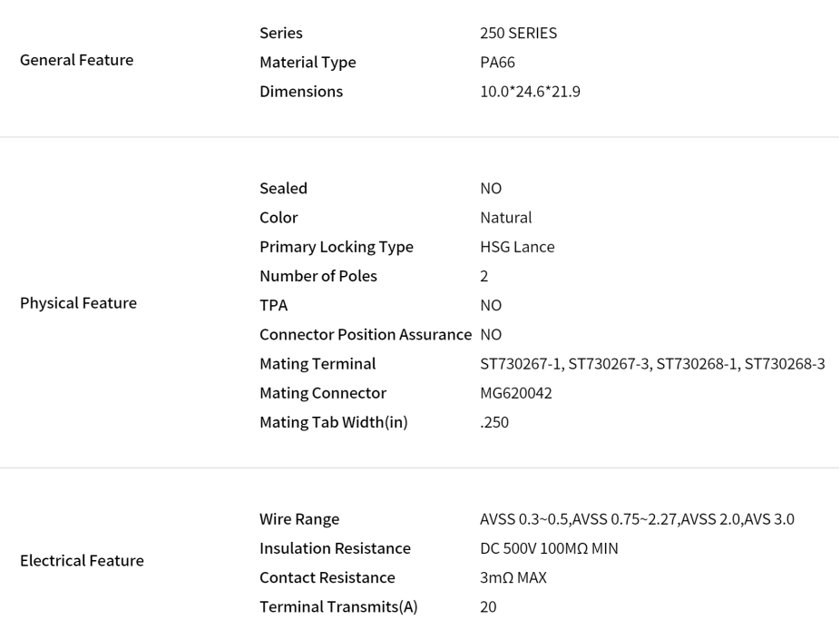
Task: Click the Terminal Transmits(A) label
Action: [x=338, y=607]
